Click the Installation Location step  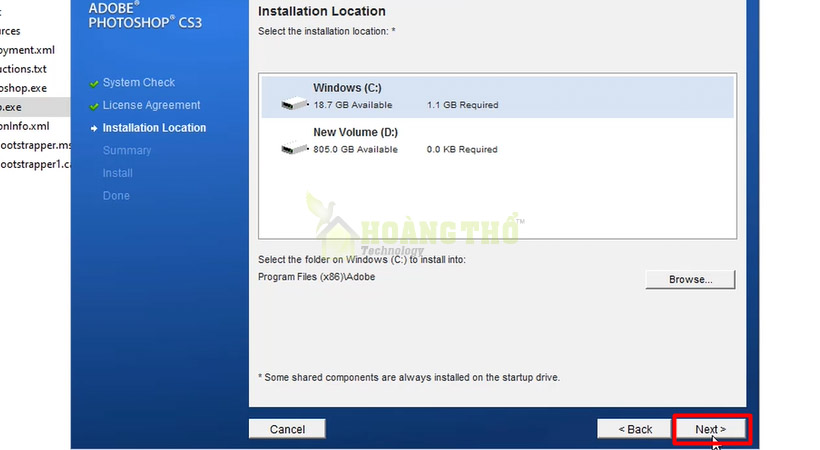coord(154,128)
